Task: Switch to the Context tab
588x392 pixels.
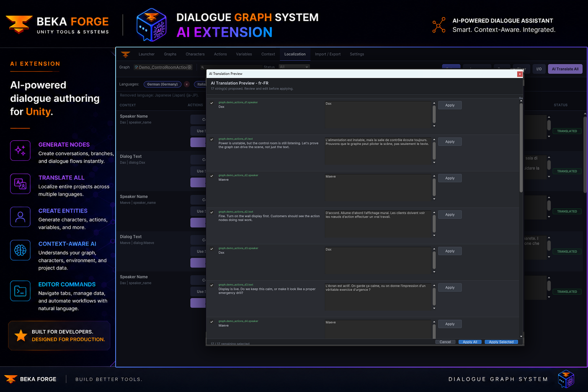Action: click(268, 54)
